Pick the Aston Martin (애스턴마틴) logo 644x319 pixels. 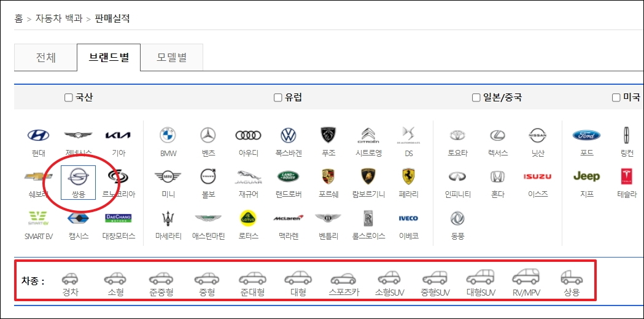(x=208, y=218)
